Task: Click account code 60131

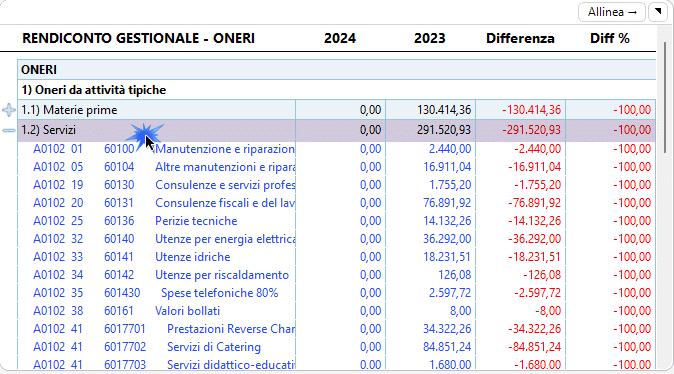Action: [119, 203]
